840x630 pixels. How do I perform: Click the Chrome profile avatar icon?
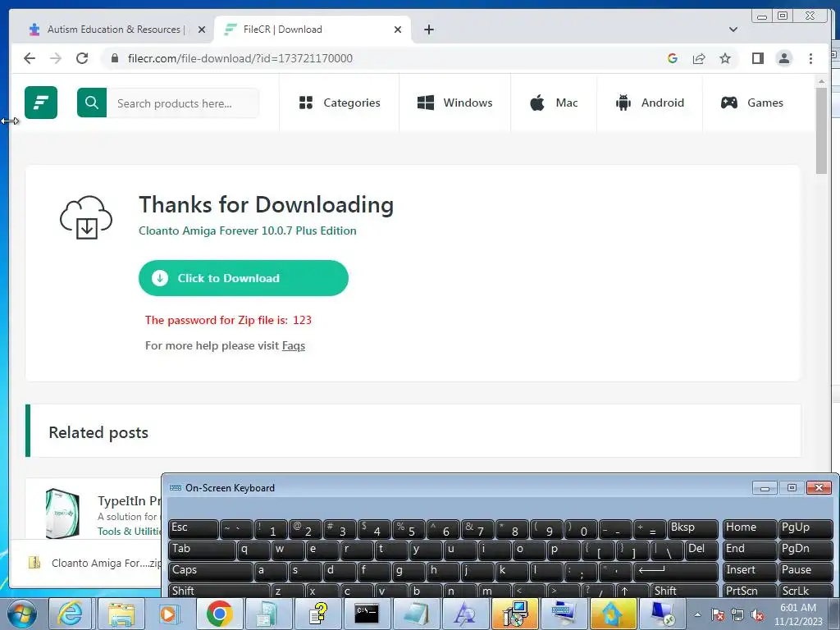pos(783,58)
